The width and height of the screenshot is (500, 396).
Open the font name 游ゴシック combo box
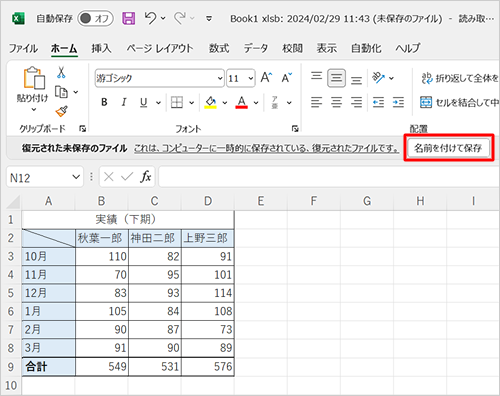(x=159, y=78)
